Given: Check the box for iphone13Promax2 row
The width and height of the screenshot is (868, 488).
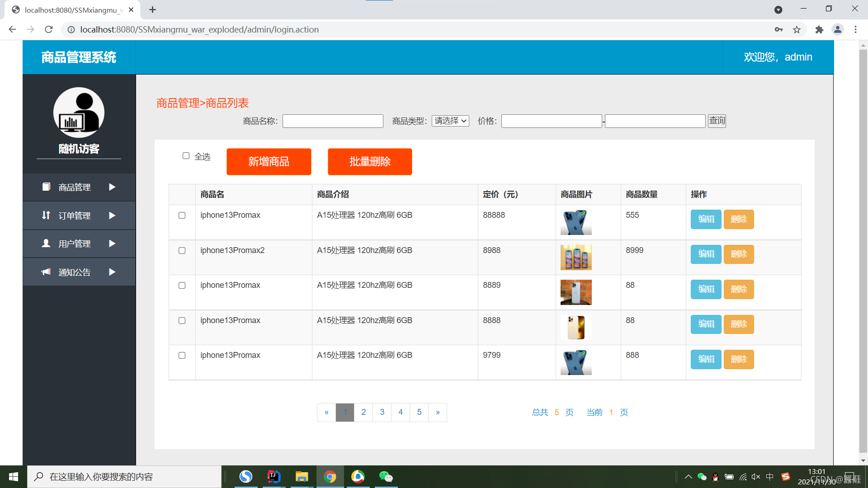Looking at the screenshot, I should pos(182,250).
